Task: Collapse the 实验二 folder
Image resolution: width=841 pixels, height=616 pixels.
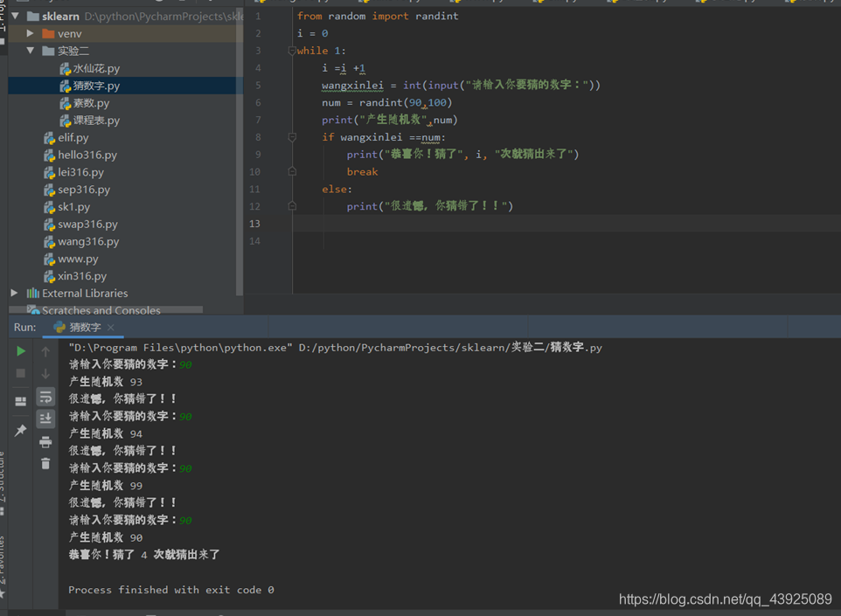Action: coord(31,51)
